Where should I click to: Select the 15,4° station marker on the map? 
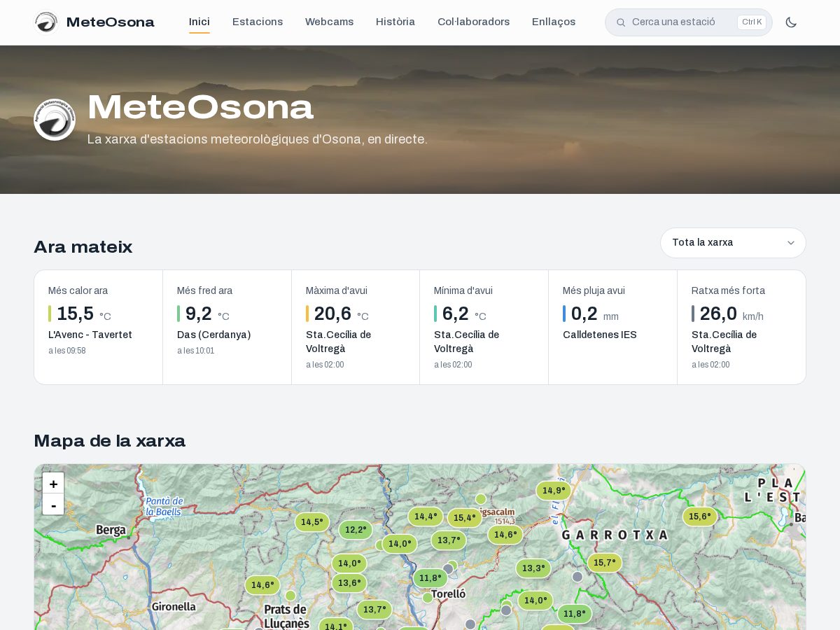pos(465,518)
